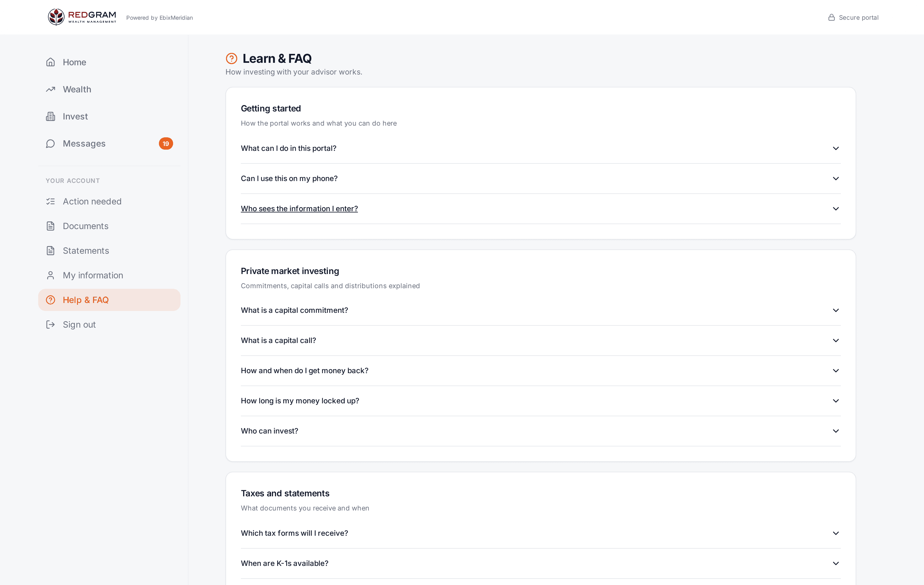Expand chevron for When are K-1s available

[836, 563]
